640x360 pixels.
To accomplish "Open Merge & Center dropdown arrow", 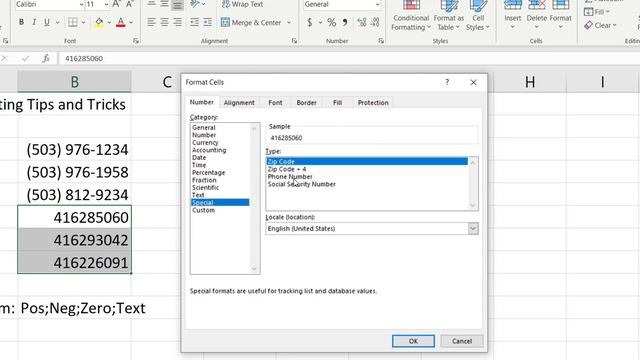I will (x=289, y=22).
